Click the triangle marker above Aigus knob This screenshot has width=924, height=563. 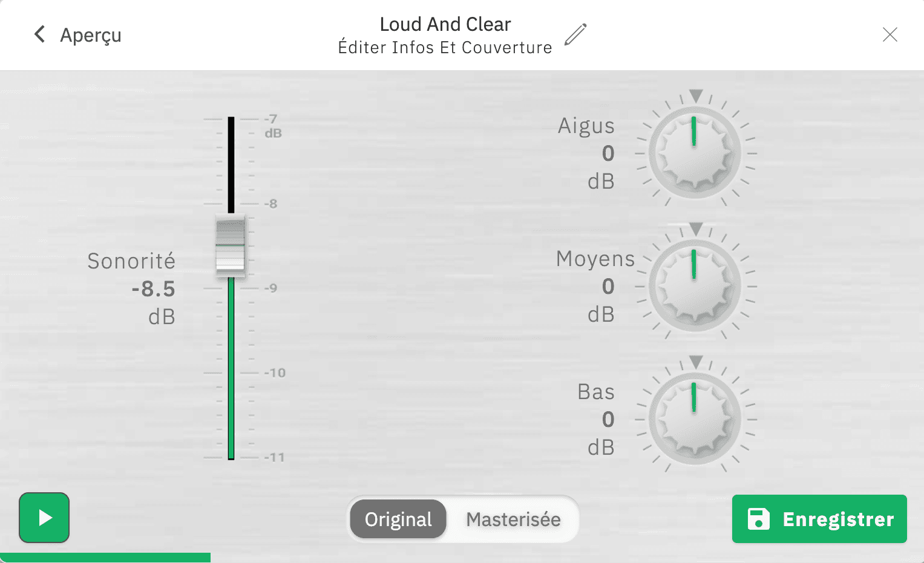click(x=696, y=96)
